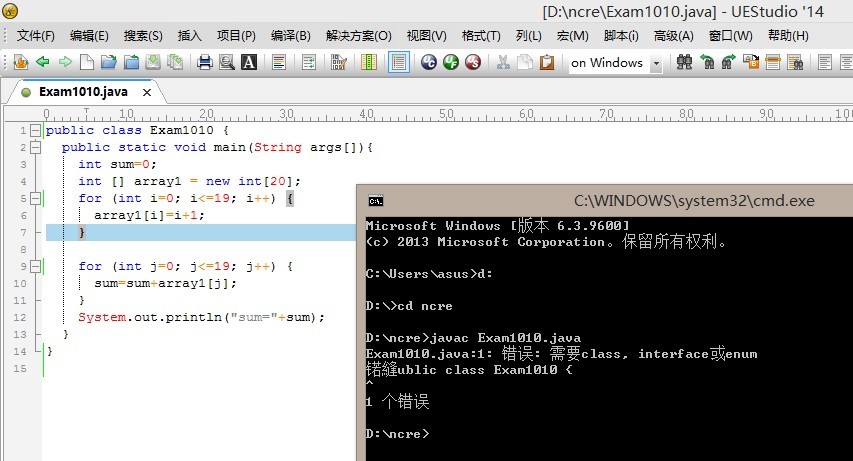
Task: Collapse the second for-loop fold on line 9
Action: coord(35,266)
